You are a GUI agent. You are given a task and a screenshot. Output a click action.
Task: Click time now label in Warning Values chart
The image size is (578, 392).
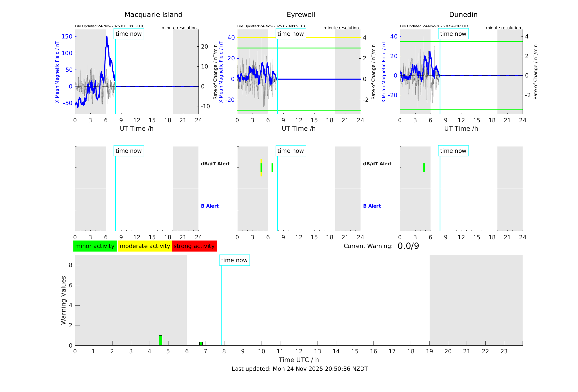pos(234,260)
